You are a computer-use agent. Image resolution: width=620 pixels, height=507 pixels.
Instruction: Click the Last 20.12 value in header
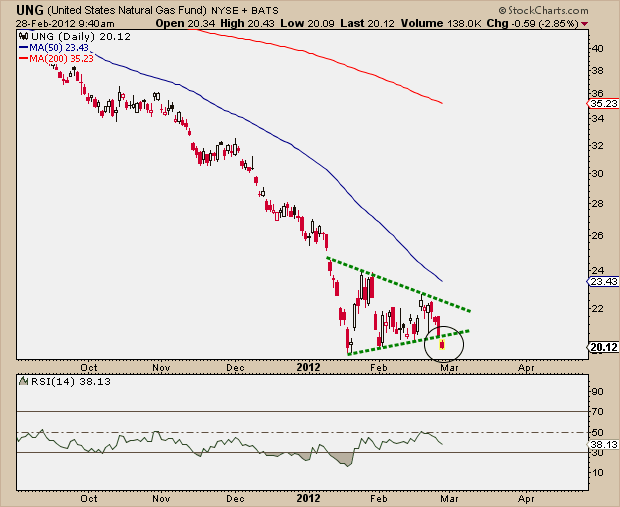tap(367, 23)
